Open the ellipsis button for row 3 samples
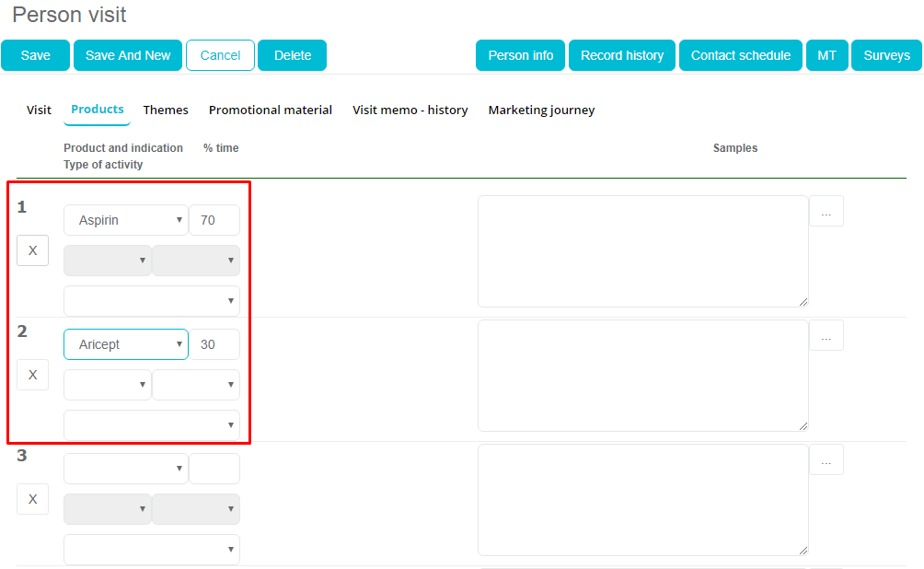The height and width of the screenshot is (569, 924). (826, 460)
